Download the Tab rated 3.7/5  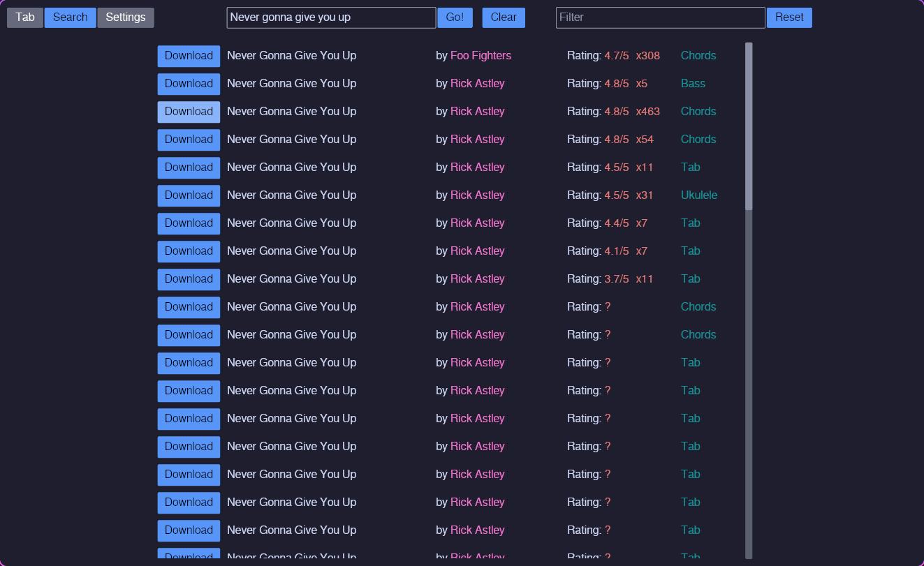189,279
